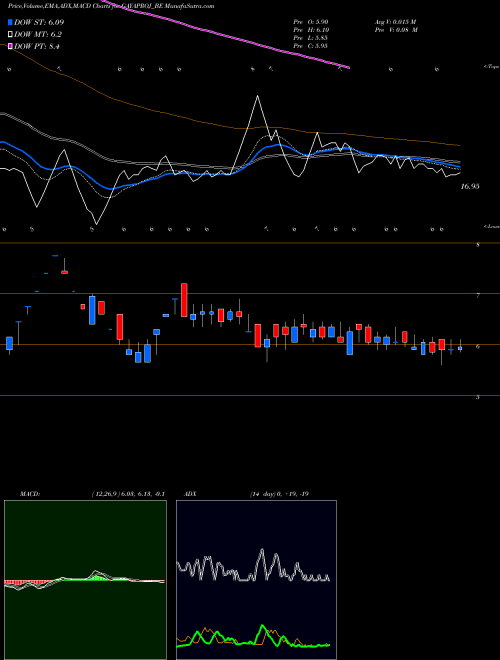
Task: Open the MACD histogram chart panel
Action: coord(85,580)
